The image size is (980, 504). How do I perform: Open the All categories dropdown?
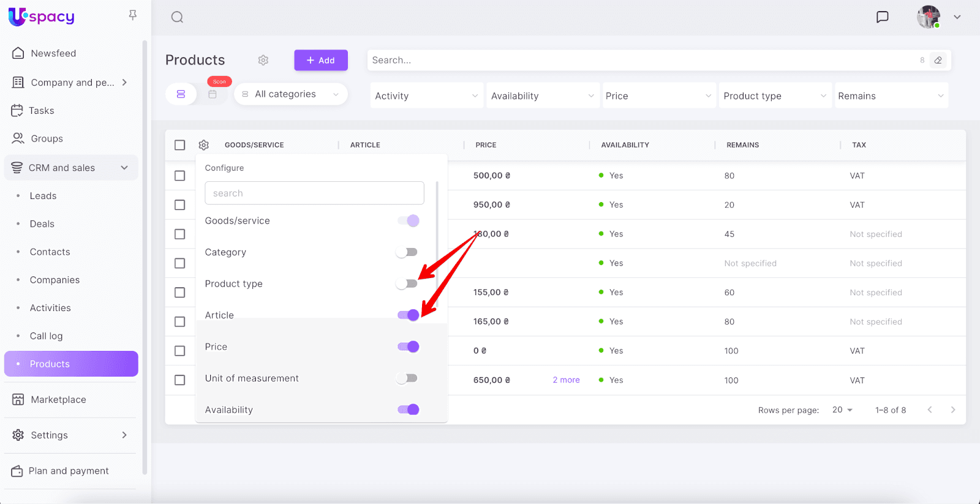click(291, 94)
